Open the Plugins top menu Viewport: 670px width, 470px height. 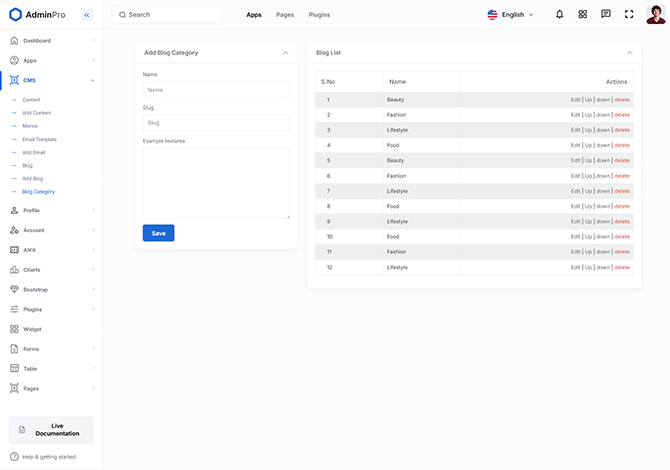(x=319, y=15)
